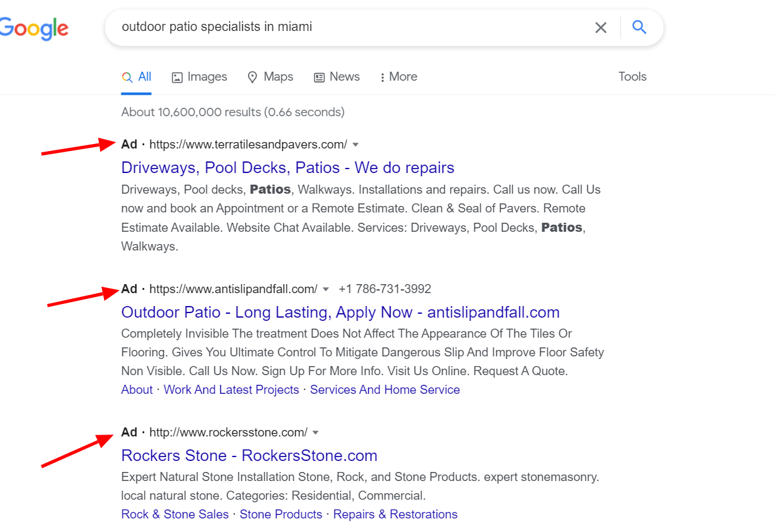Click the description starting "Expert Natural Stone Installation"

[x=360, y=487]
